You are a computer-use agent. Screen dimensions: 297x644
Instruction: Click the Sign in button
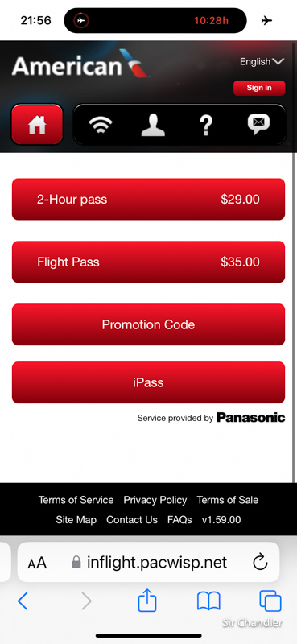point(259,88)
